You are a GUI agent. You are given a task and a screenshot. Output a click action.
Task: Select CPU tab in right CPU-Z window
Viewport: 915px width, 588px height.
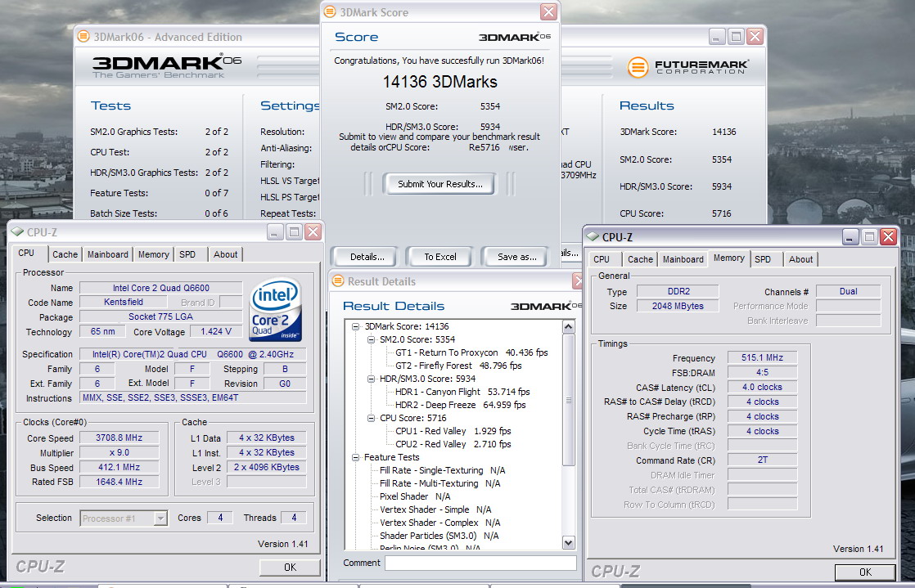coord(602,259)
